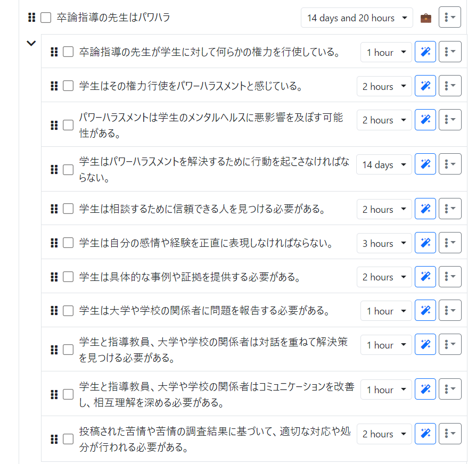Click magic wand on the 14 days task
Screen dimensions: 476x464
pyautogui.click(x=425, y=164)
